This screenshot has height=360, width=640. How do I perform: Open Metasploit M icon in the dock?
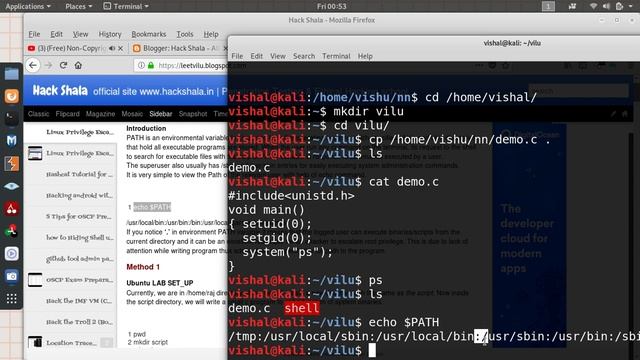[11, 141]
